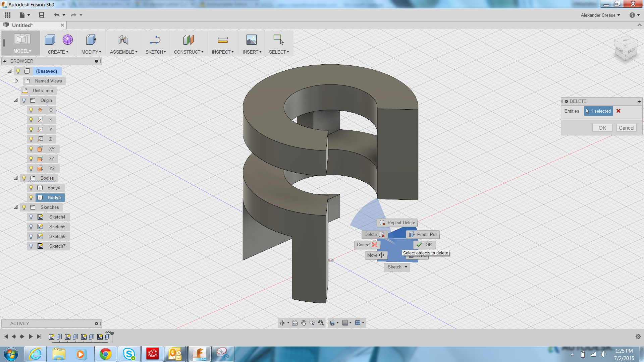Clear the Entities selection red X
The height and width of the screenshot is (362, 644).
coord(619,111)
